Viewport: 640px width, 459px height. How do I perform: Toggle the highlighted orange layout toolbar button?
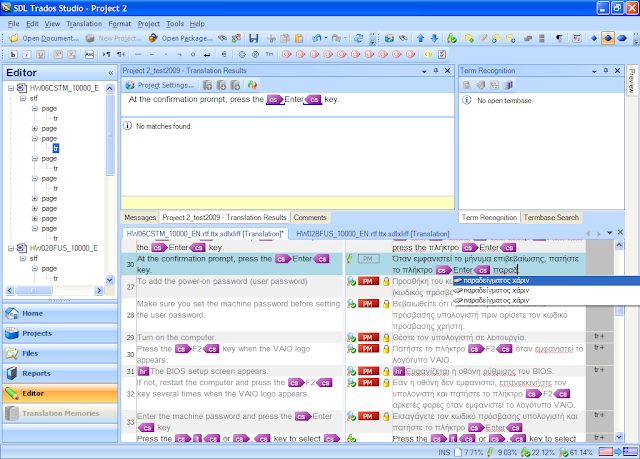(608, 38)
